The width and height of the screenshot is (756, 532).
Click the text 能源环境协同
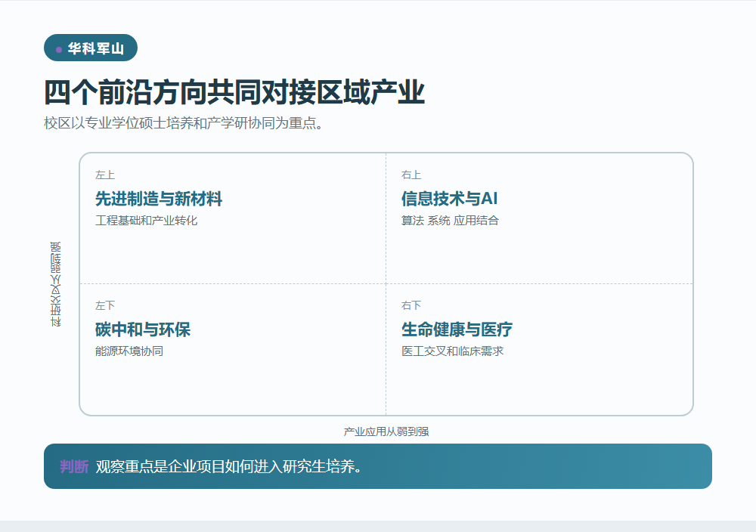[x=129, y=351]
